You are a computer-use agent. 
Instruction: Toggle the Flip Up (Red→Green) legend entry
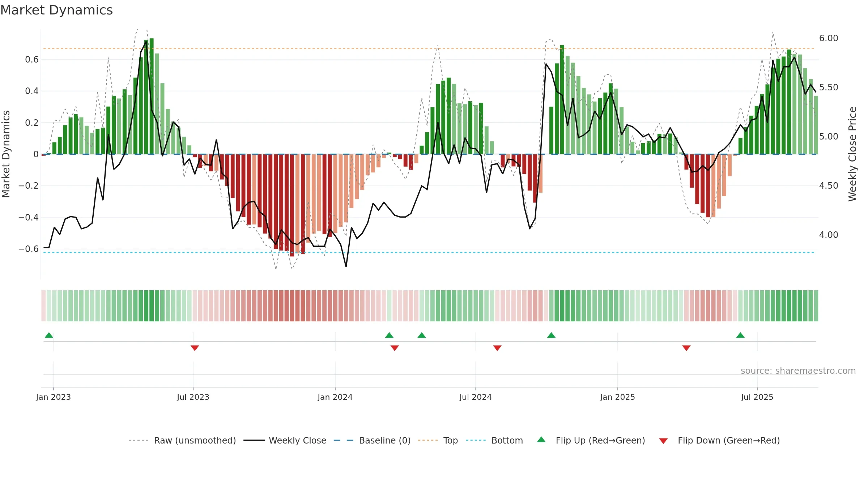[x=591, y=440]
